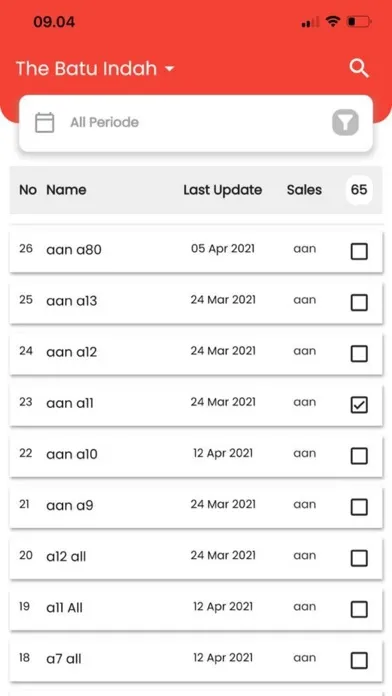Tap the cellular signal bars icon
392x696 pixels.
(310, 22)
